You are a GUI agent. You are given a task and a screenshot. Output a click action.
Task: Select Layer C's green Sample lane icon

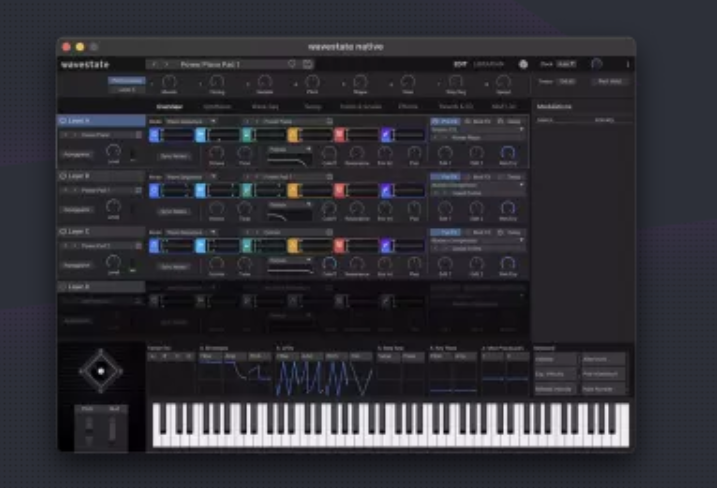click(x=246, y=246)
